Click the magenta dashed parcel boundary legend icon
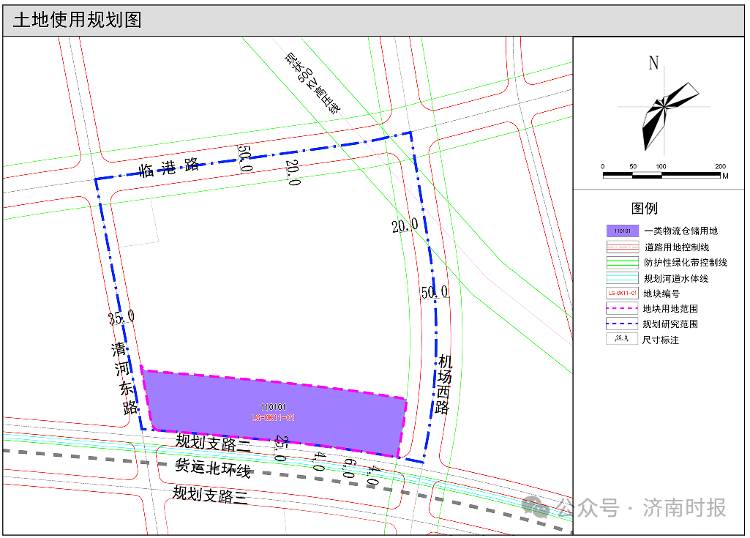The image size is (750, 538). click(x=621, y=309)
